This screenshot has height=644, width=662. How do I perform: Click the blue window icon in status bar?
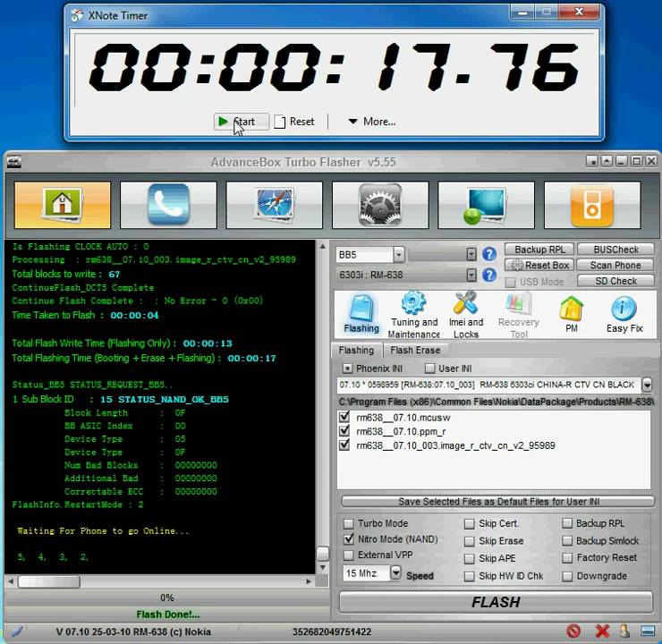pyautogui.click(x=648, y=631)
